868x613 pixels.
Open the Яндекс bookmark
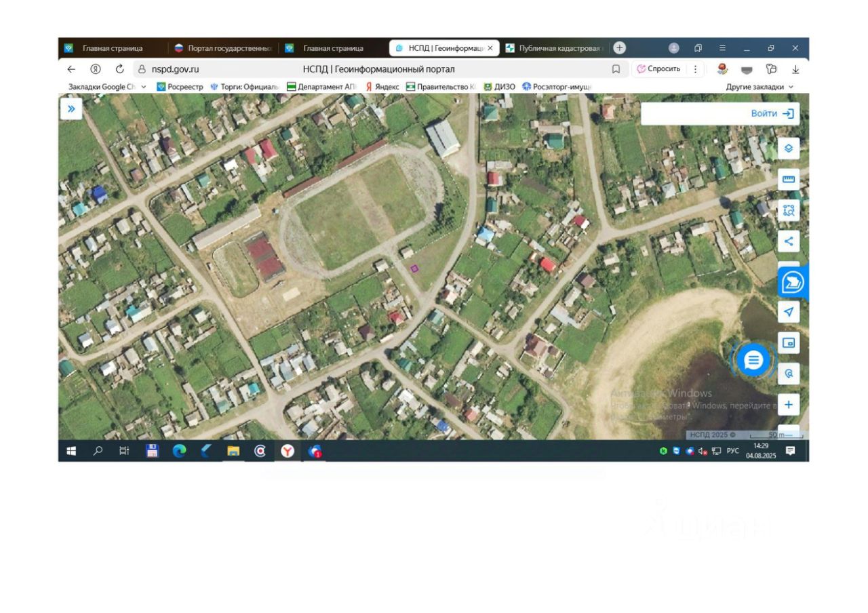382,87
